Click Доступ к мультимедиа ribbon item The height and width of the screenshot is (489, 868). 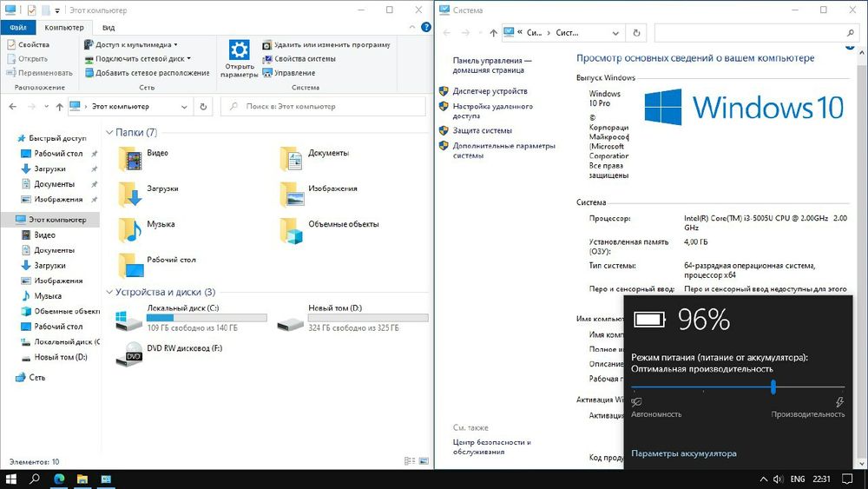coord(131,44)
